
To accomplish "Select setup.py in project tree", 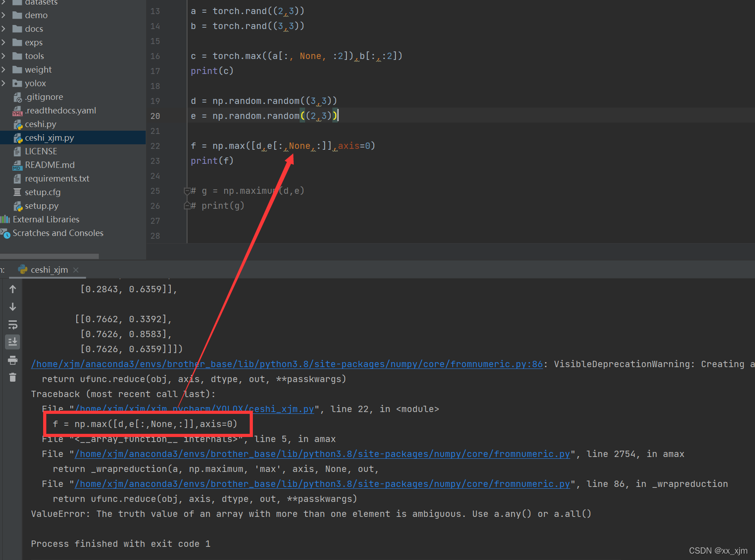I will 42,206.
